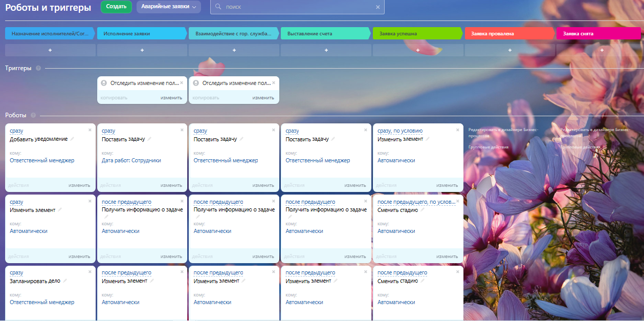Rename Запланировать дело via its pencil icon
The image size is (644, 321).
click(65, 281)
